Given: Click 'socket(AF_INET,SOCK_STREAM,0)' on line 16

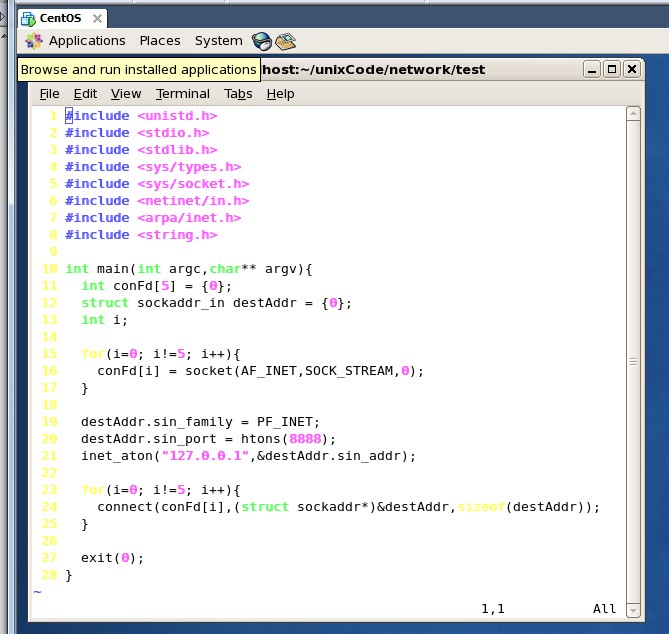Looking at the screenshot, I should [300, 371].
